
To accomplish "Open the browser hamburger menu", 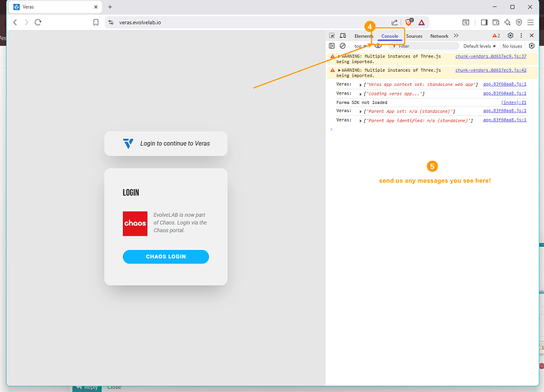I will pos(531,22).
